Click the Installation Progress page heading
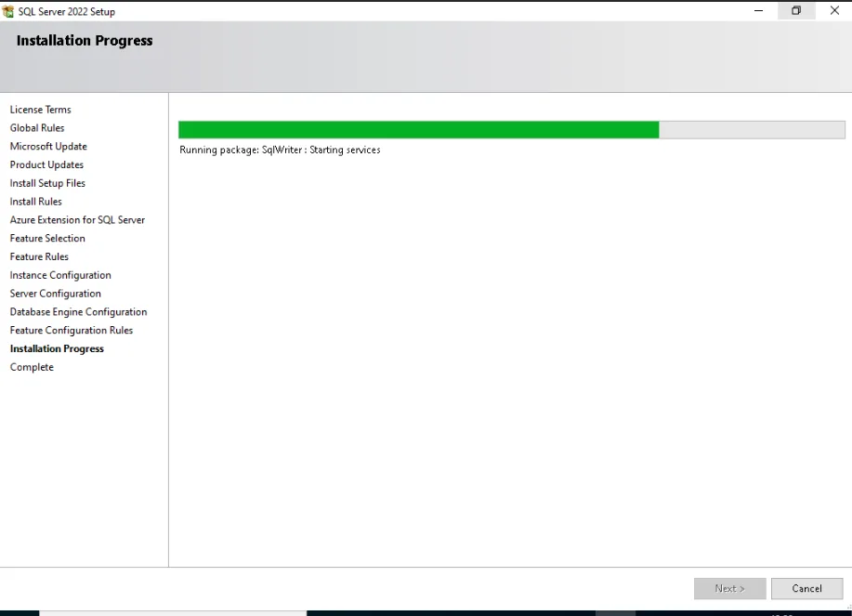Viewport: 852px width, 616px height. pos(85,41)
